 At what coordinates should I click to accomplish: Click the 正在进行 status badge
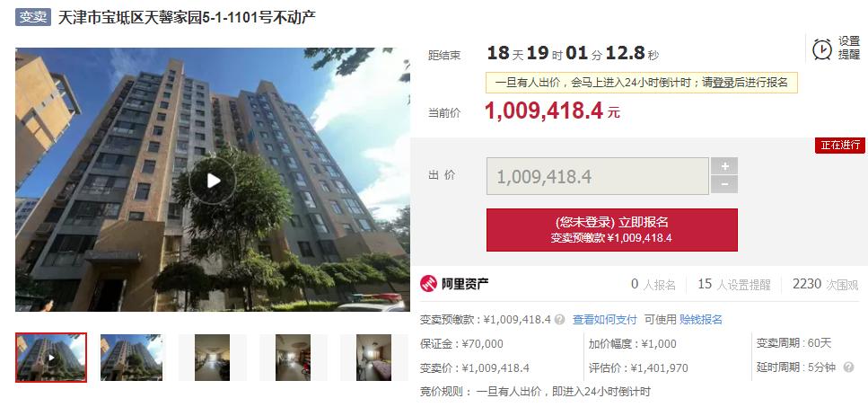(840, 146)
